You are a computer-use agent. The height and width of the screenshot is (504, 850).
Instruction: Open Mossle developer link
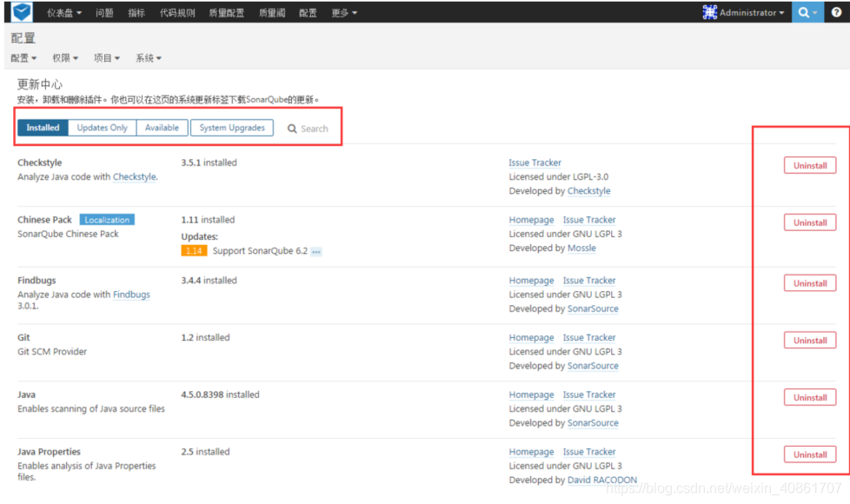[x=581, y=249]
